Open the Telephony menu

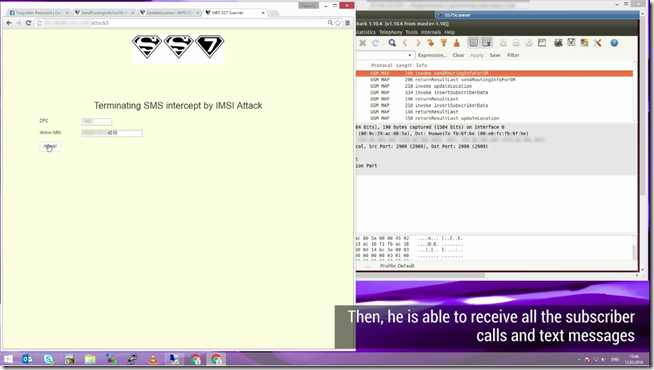click(x=390, y=32)
